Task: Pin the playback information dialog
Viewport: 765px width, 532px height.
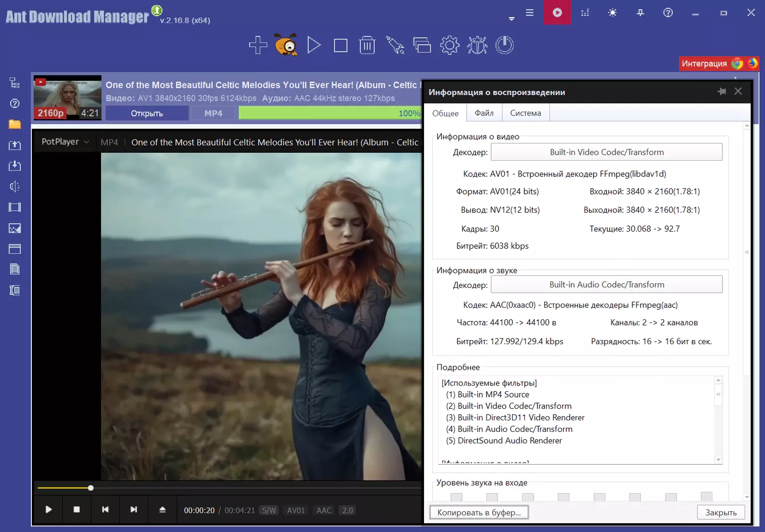Action: [x=722, y=91]
